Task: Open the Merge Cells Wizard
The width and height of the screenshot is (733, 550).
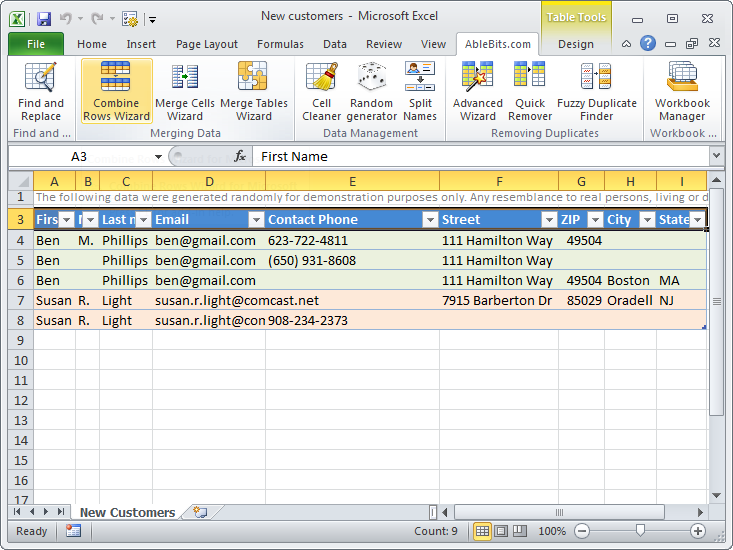Action: 185,92
